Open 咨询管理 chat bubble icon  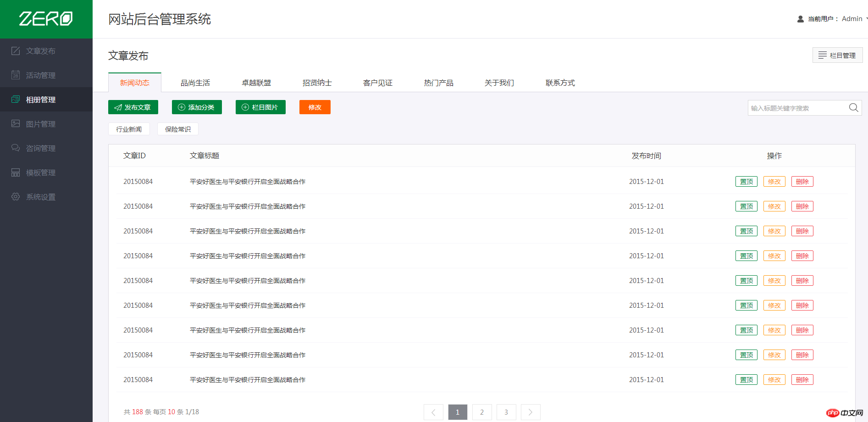pyautogui.click(x=16, y=148)
